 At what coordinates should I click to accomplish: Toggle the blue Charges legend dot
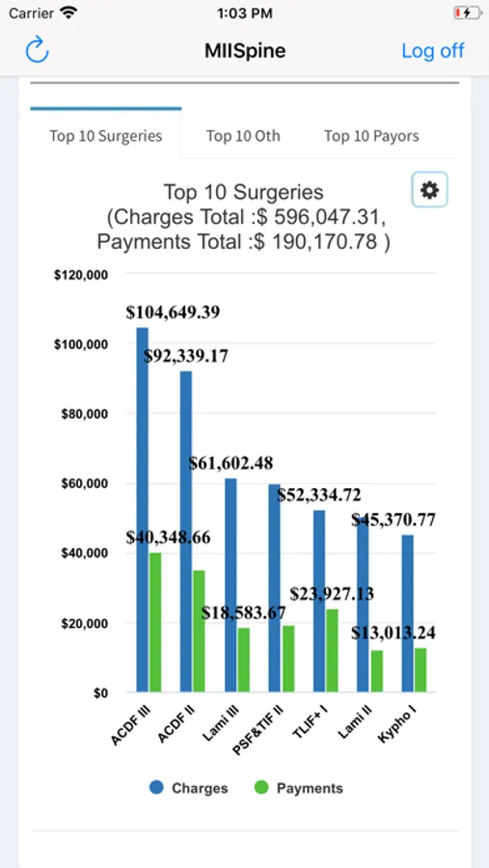tap(156, 787)
